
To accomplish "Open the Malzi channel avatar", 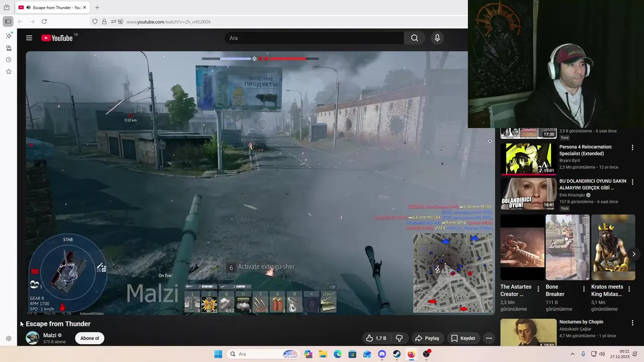I will click(x=32, y=338).
